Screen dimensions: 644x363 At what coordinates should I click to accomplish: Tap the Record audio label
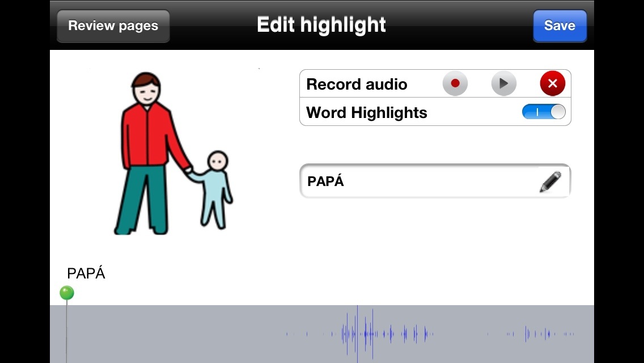(x=357, y=85)
